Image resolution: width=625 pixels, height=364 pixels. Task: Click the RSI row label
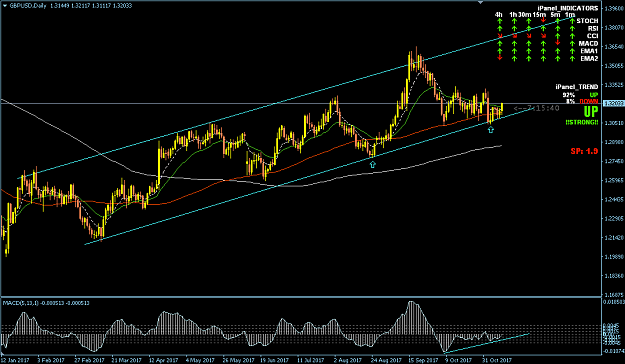pyautogui.click(x=593, y=28)
